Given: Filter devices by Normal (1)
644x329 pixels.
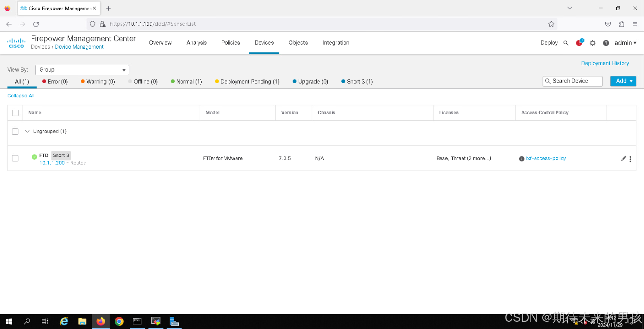Looking at the screenshot, I should 186,82.
